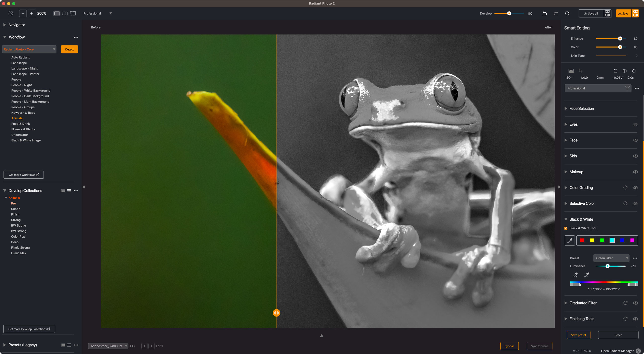
Task: Open the Green Filter preset dropdown
Action: (x=611, y=258)
